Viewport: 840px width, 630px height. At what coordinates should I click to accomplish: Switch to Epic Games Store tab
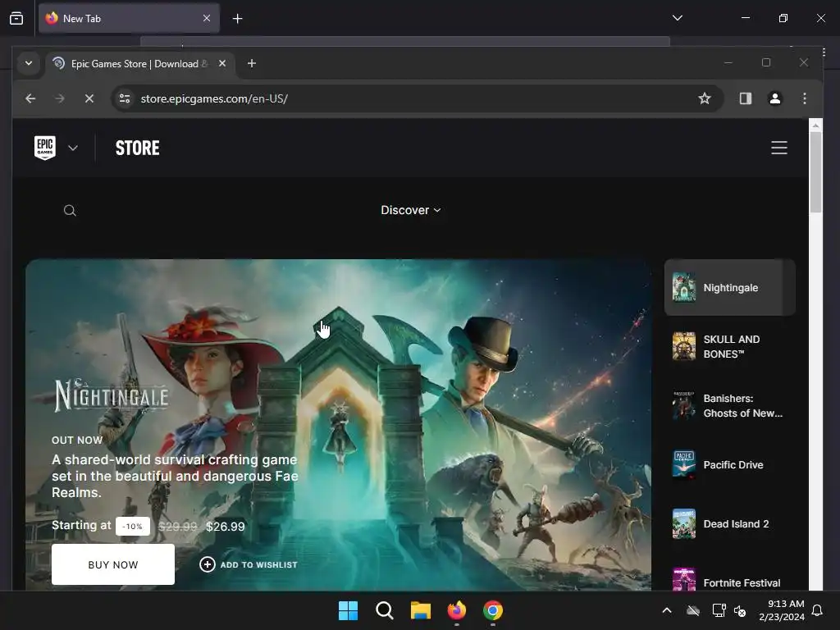(x=139, y=64)
